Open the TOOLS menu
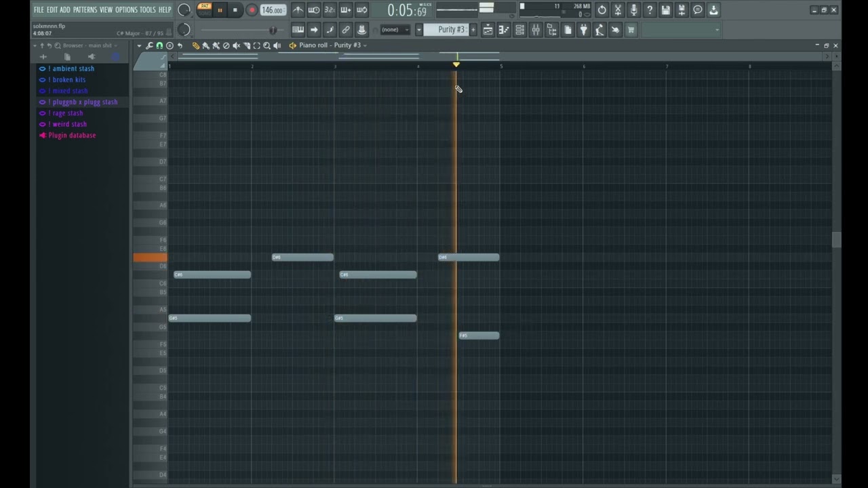Image resolution: width=868 pixels, height=488 pixels. [x=148, y=10]
